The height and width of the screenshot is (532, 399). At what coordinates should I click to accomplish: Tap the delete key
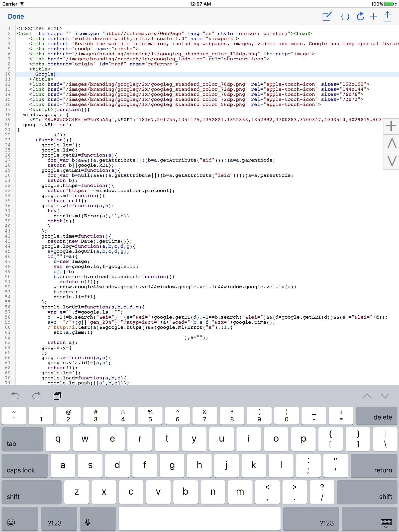click(377, 416)
